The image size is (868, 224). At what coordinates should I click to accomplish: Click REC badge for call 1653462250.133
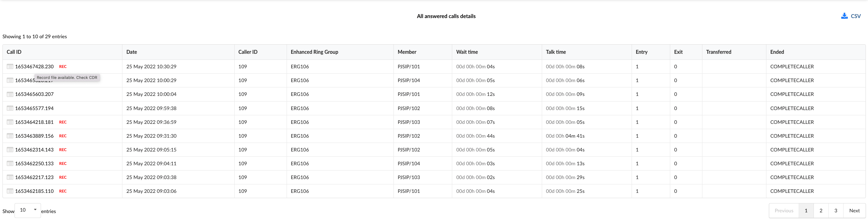pyautogui.click(x=63, y=163)
